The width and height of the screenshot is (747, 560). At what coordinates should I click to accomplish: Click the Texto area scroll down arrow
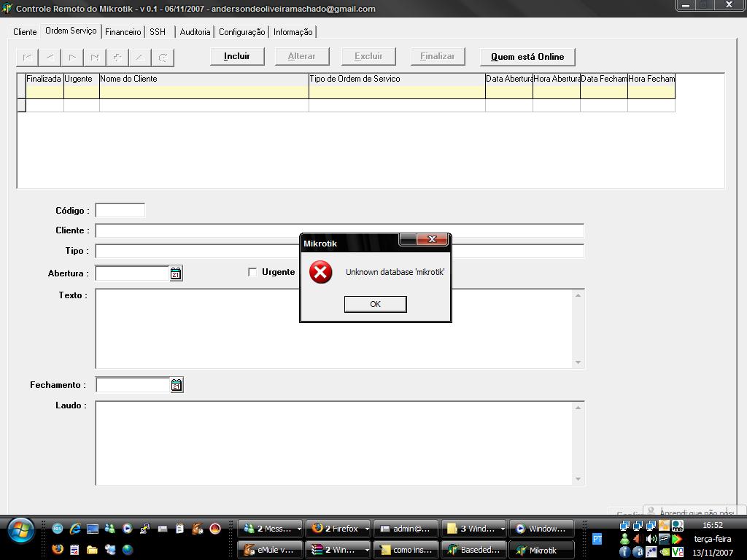(x=578, y=362)
